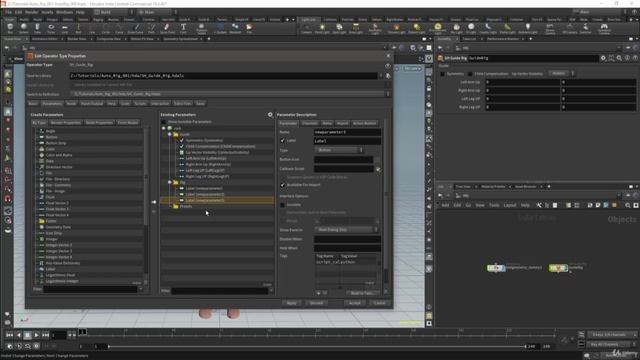
Task: Open the Render menu
Action: [31, 12]
